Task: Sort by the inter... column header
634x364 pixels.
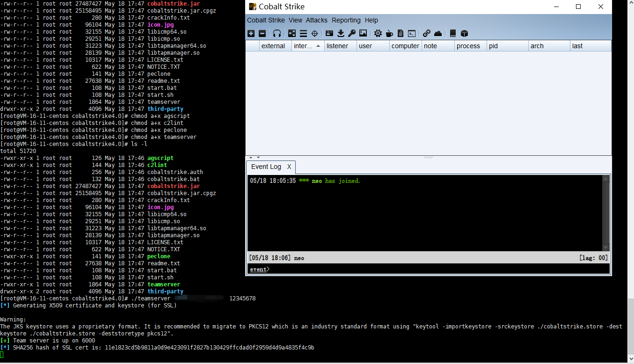Action: 308,46
